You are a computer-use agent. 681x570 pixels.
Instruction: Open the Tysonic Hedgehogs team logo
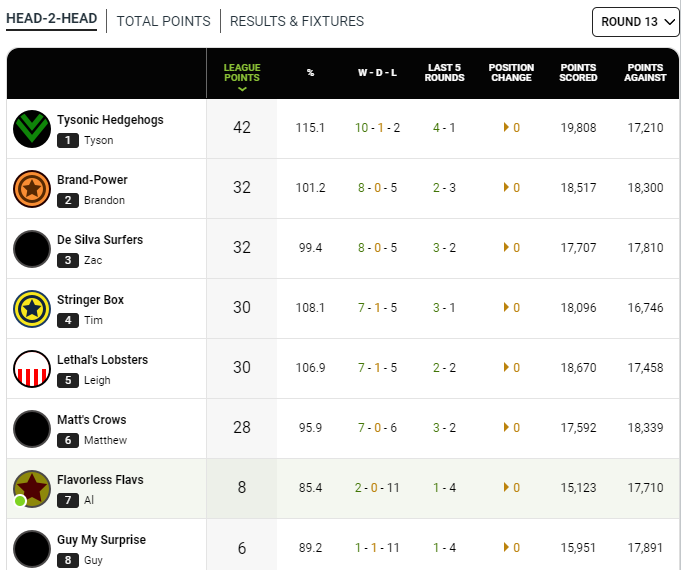click(x=32, y=129)
